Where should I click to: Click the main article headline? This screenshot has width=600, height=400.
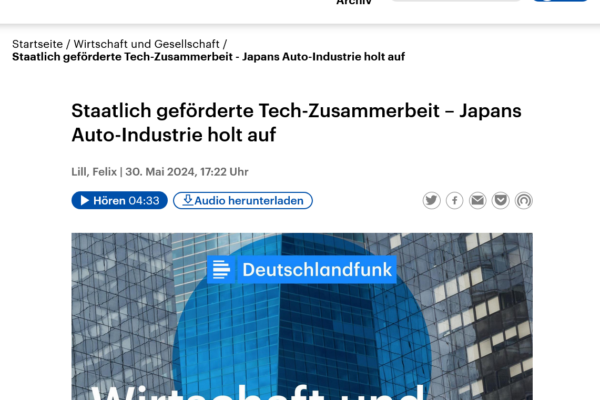pyautogui.click(x=296, y=122)
